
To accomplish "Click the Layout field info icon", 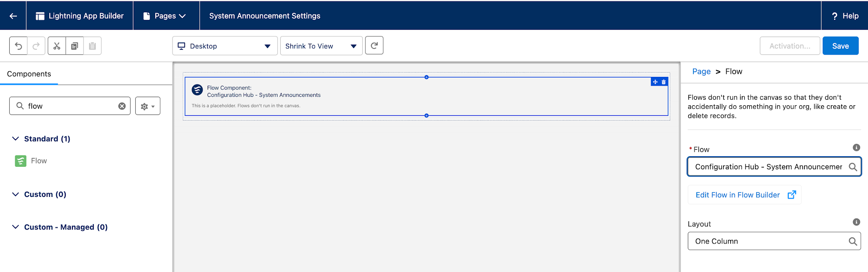I will (x=856, y=222).
